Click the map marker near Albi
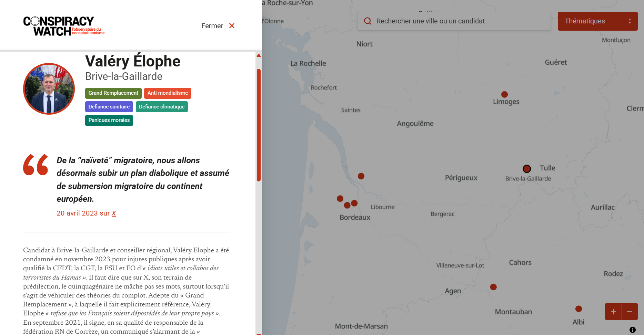The image size is (644, 335). click(578, 309)
